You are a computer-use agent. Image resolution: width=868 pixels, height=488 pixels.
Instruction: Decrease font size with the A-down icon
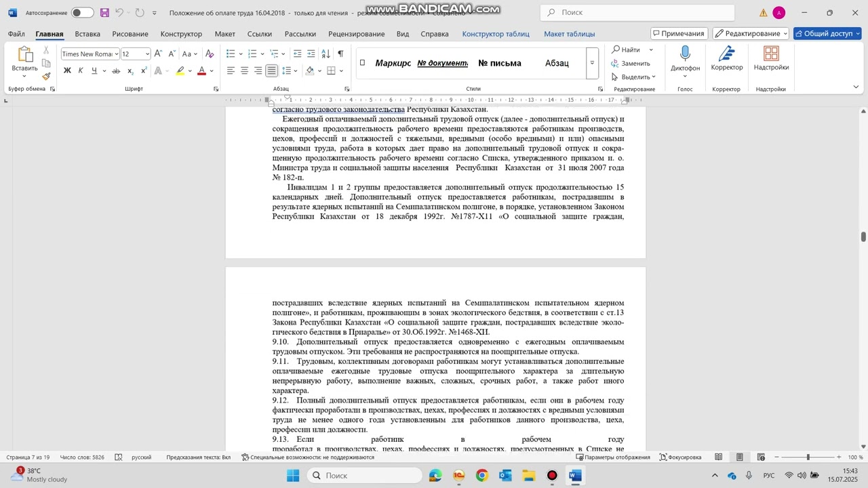coord(171,54)
